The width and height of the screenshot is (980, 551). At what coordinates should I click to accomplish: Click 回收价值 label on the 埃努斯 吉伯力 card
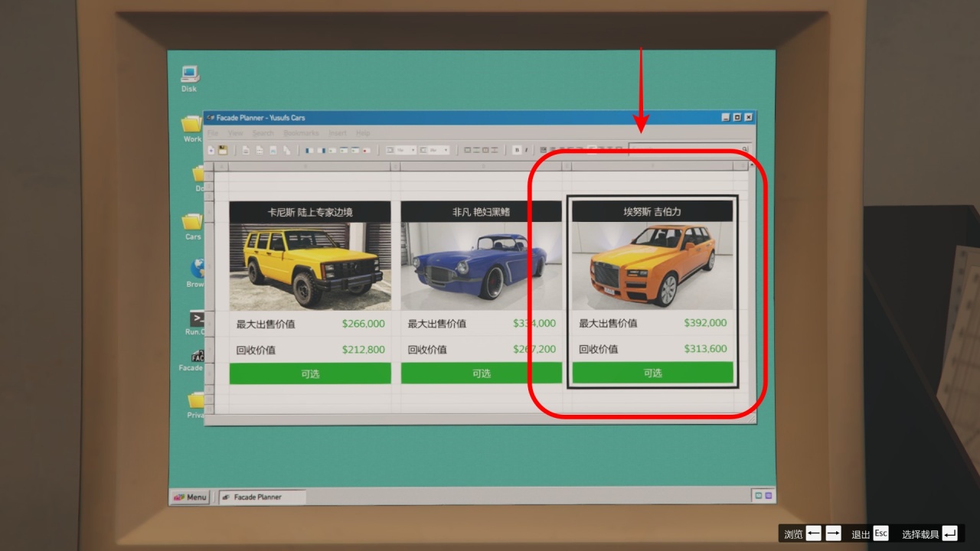point(599,349)
